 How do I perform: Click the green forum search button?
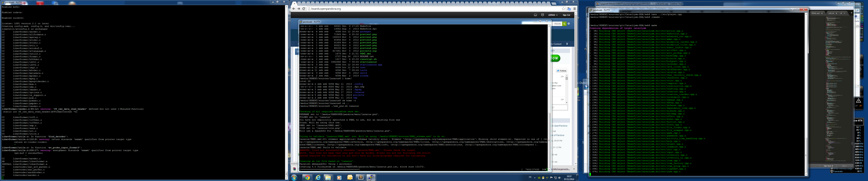(564, 24)
